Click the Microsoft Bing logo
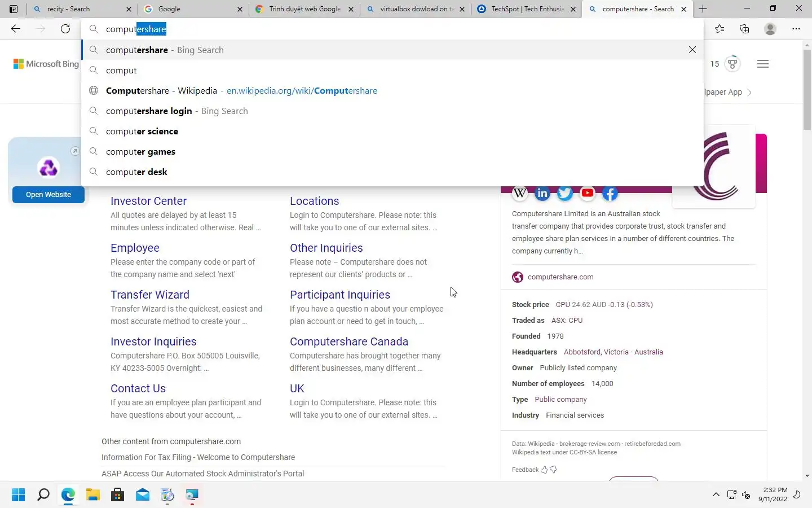Screen dimensions: 812x508 click(x=46, y=64)
